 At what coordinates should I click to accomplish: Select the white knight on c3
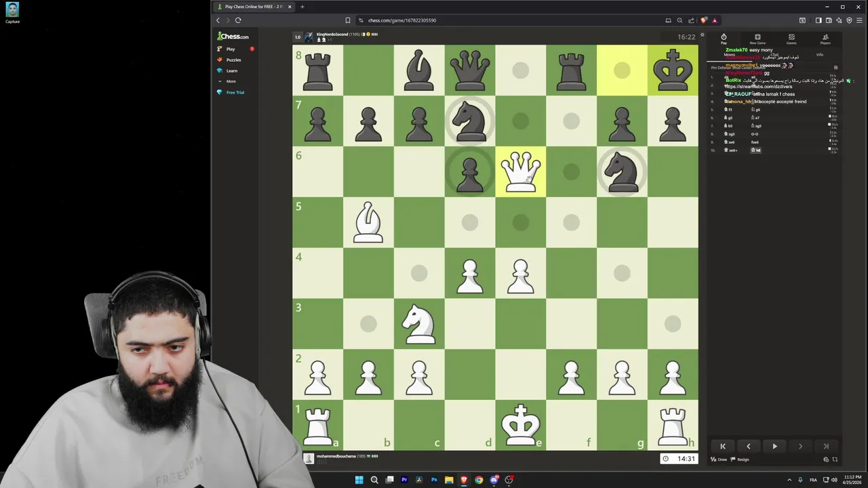pyautogui.click(x=419, y=324)
